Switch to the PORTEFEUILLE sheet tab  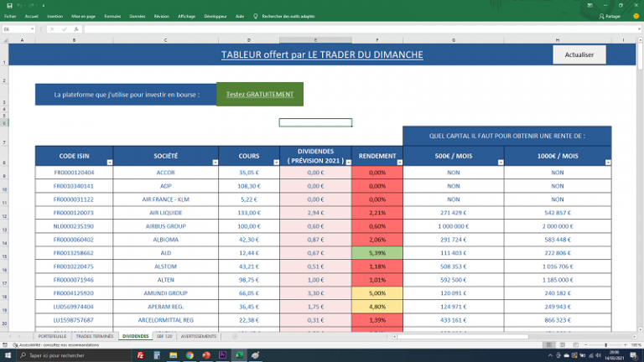[x=52, y=336]
